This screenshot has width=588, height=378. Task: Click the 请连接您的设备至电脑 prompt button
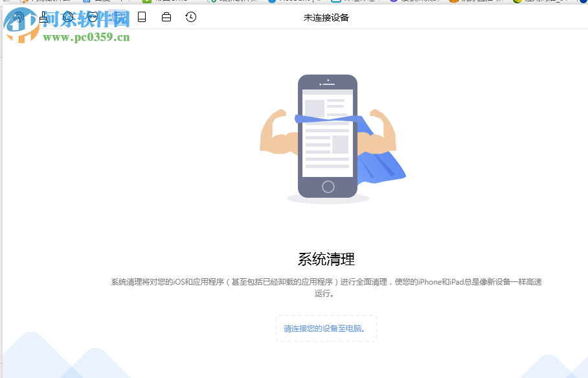326,329
